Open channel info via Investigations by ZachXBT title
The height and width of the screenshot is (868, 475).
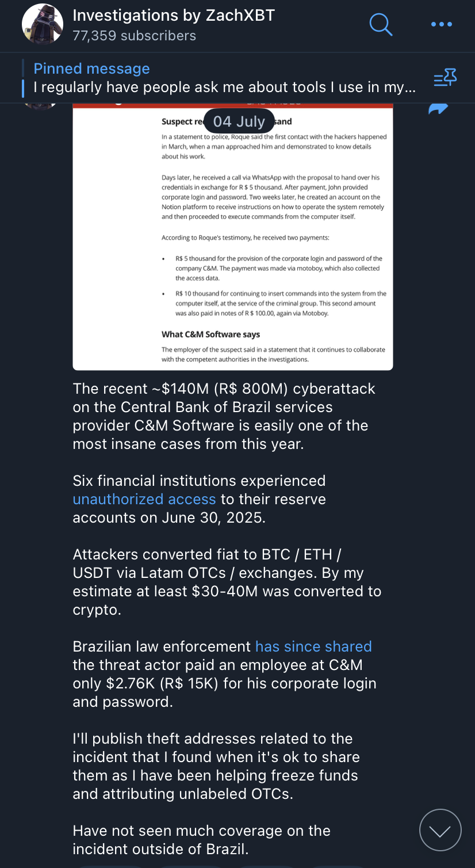tap(174, 16)
